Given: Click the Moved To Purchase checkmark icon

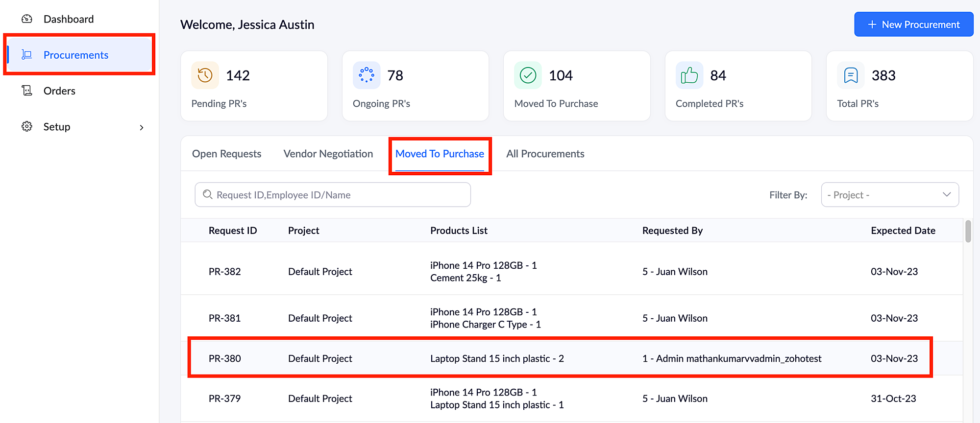Looking at the screenshot, I should pos(528,75).
